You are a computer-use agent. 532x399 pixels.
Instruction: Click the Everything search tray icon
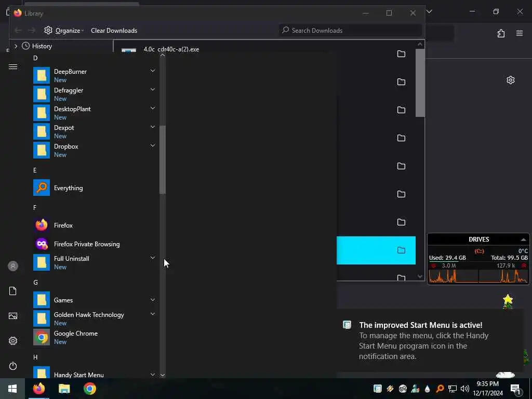point(440,389)
